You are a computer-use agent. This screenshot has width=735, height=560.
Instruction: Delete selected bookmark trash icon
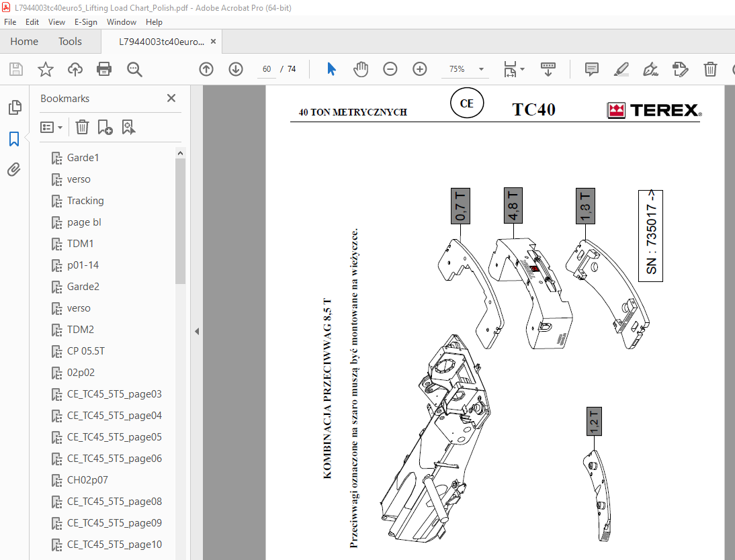(x=82, y=127)
